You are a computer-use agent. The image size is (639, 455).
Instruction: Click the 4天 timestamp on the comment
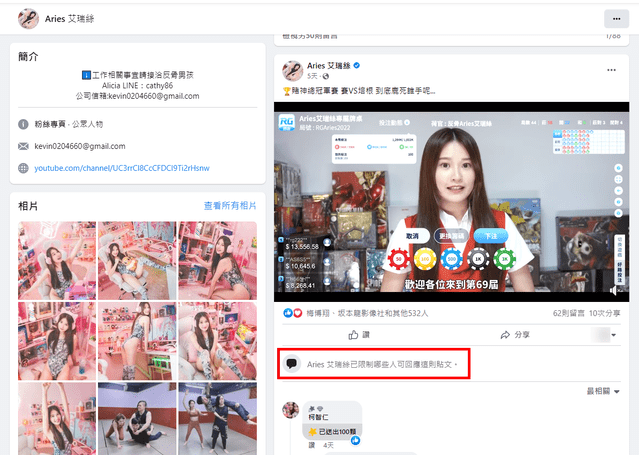coord(328,445)
